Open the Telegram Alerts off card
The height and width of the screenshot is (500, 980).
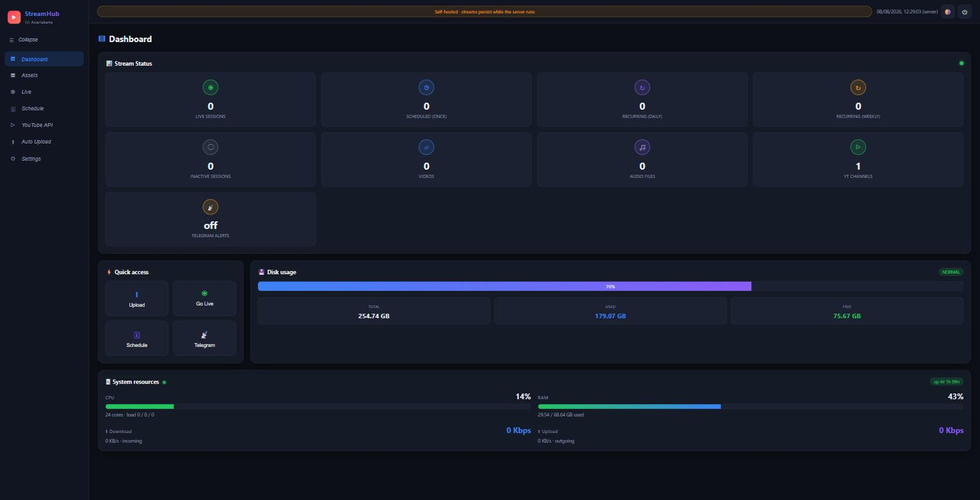point(210,219)
